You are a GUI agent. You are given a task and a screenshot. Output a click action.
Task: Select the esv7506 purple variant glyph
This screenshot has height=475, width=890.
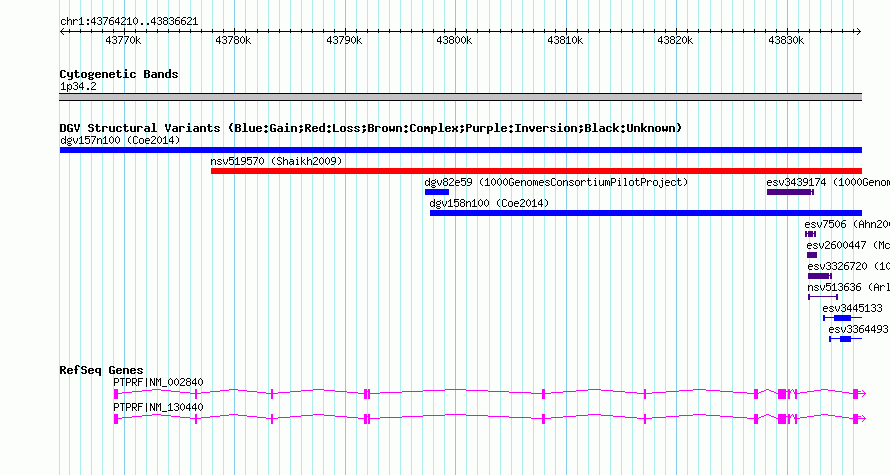click(x=811, y=234)
